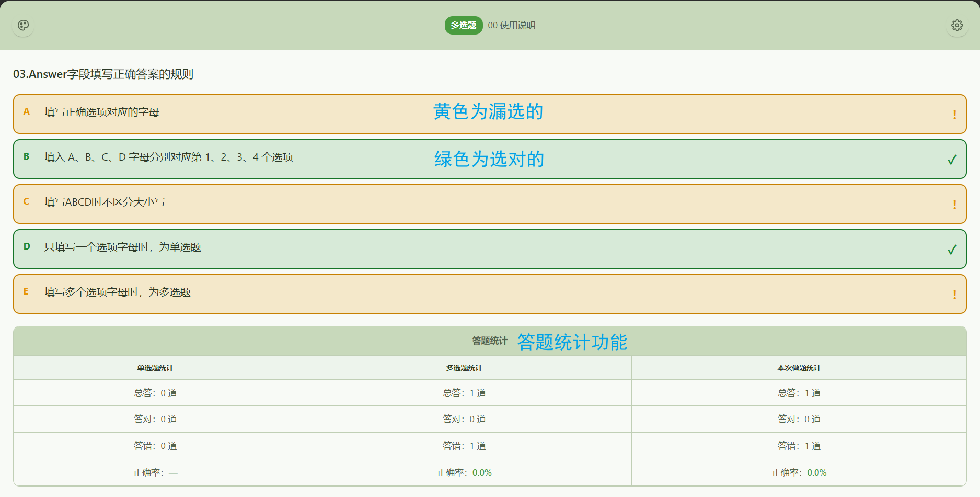Click the 答题统计 panel header
This screenshot has height=497, width=980.
[490, 341]
